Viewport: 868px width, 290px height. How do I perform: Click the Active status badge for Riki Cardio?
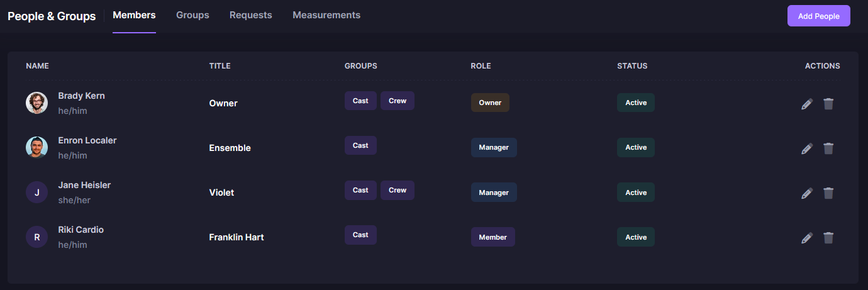635,237
